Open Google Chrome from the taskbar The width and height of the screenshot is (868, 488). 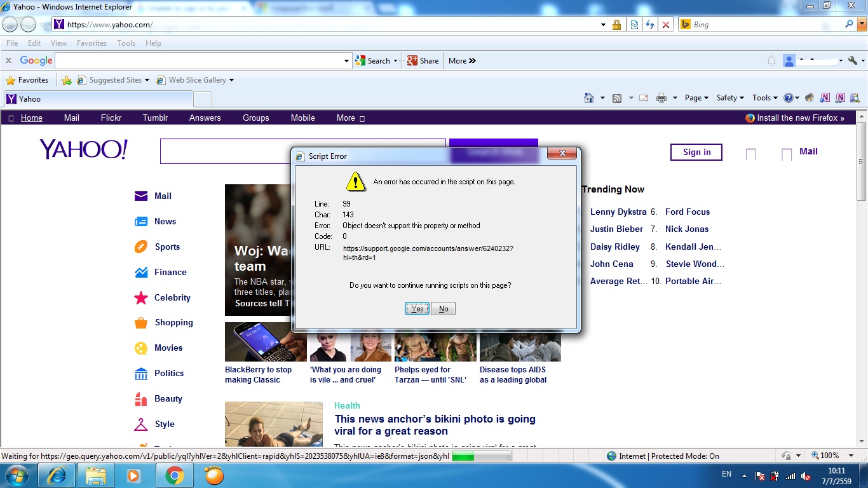tap(175, 475)
